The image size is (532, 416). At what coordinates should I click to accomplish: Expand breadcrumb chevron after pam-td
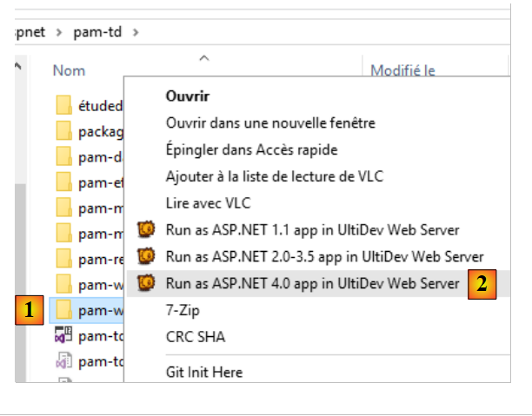[136, 34]
